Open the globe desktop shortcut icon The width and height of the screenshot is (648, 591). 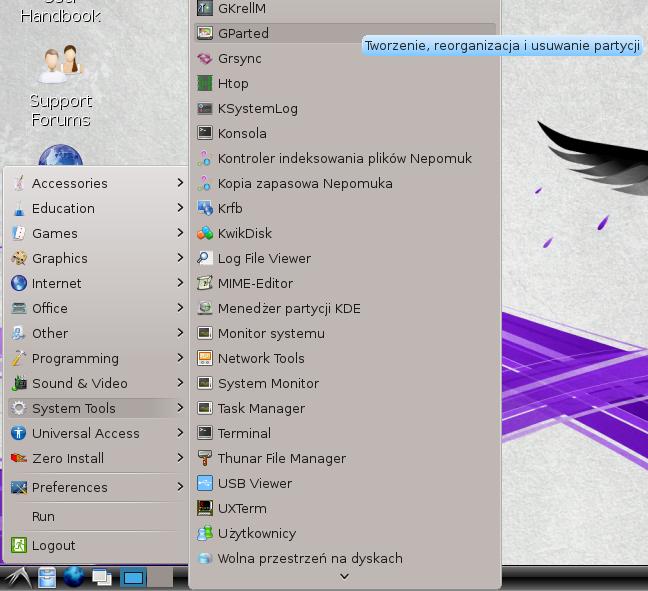coord(61,155)
